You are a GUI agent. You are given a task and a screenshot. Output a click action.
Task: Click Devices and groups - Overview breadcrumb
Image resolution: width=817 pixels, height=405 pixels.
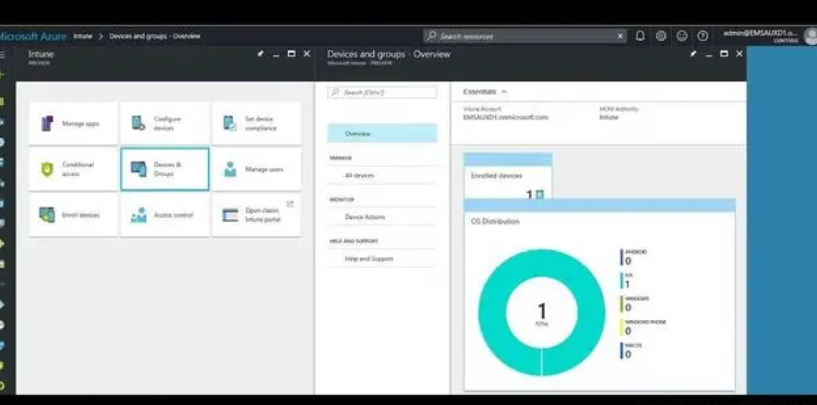[155, 36]
